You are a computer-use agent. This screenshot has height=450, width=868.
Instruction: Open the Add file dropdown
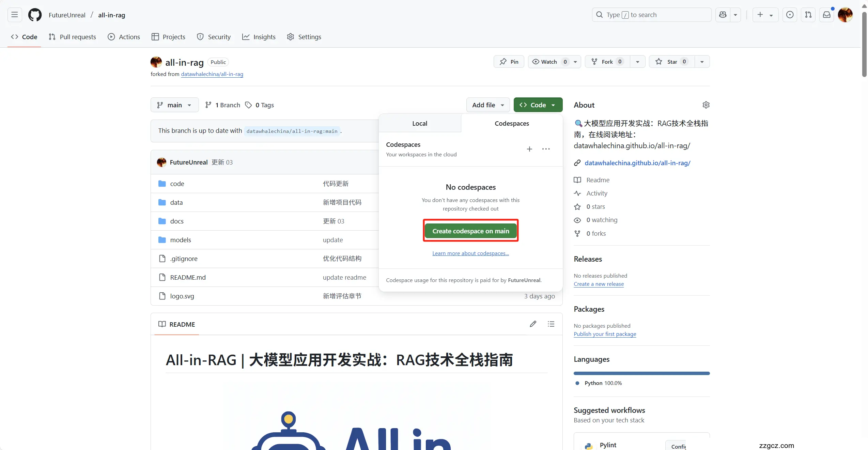[488, 105]
